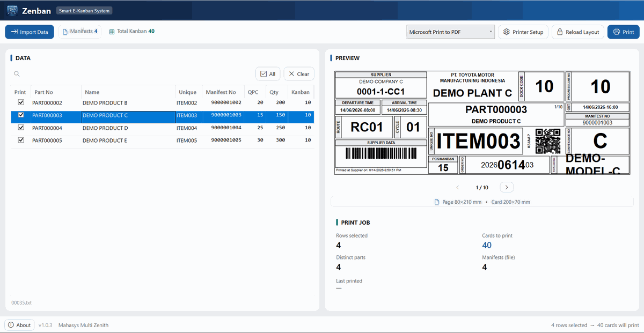Click the Smart E-Kanban System badge
Screen dimensions: 644x333
[84, 10]
